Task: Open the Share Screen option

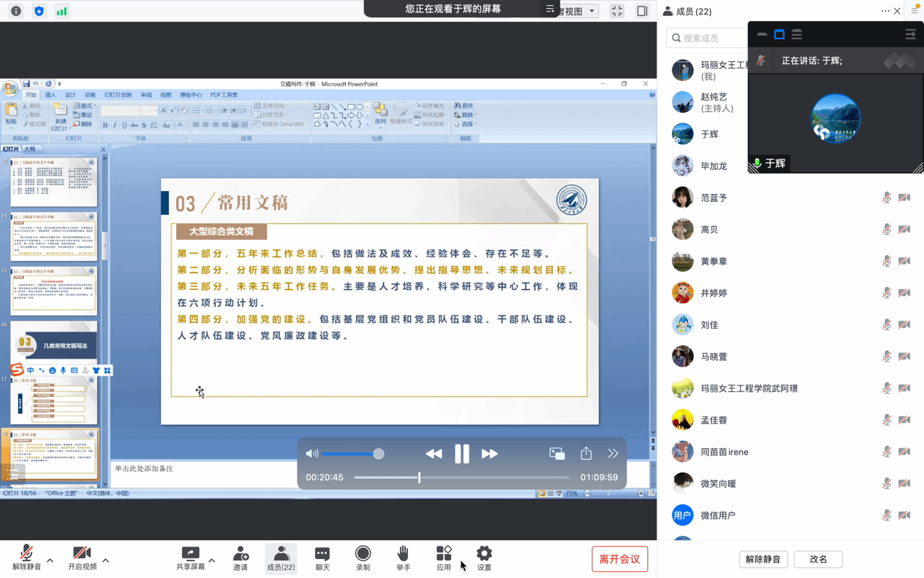Action: [x=190, y=558]
